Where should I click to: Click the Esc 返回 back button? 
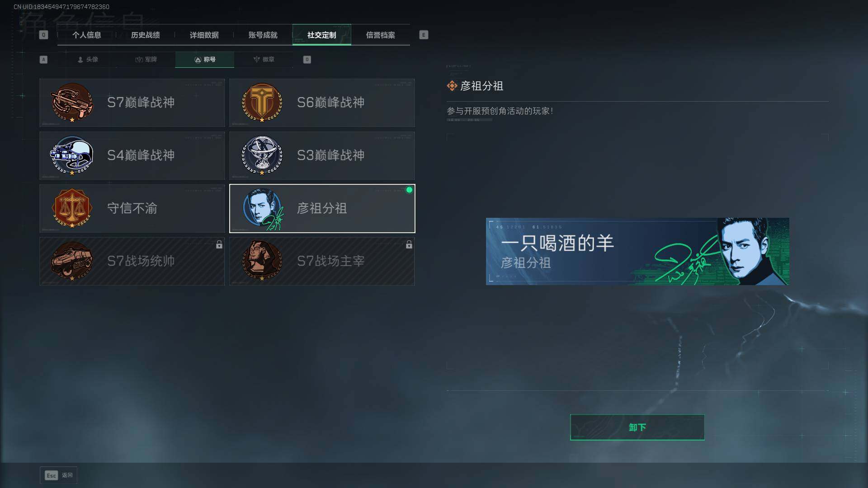(x=59, y=475)
